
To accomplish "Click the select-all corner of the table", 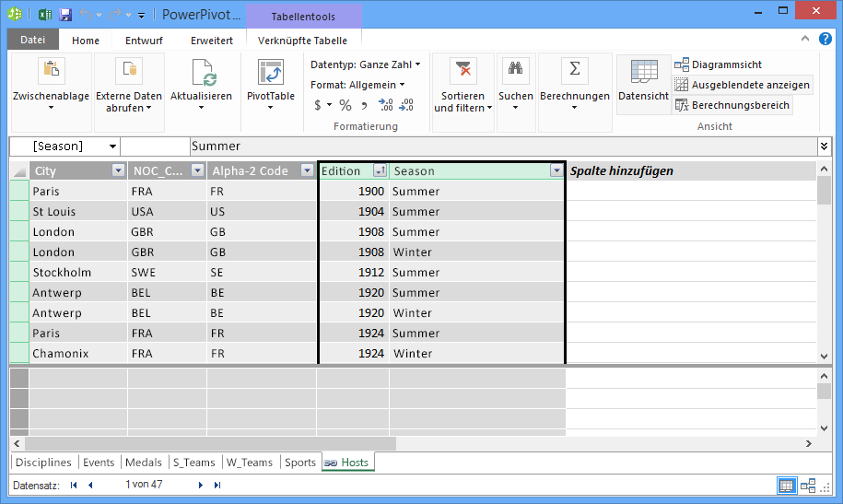I will tap(19, 171).
